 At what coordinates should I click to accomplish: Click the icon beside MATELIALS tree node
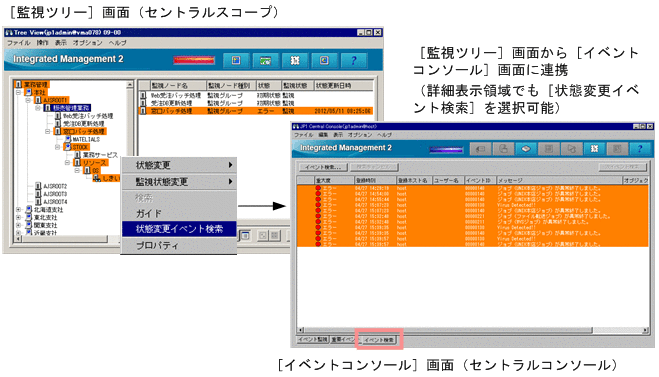68,139
